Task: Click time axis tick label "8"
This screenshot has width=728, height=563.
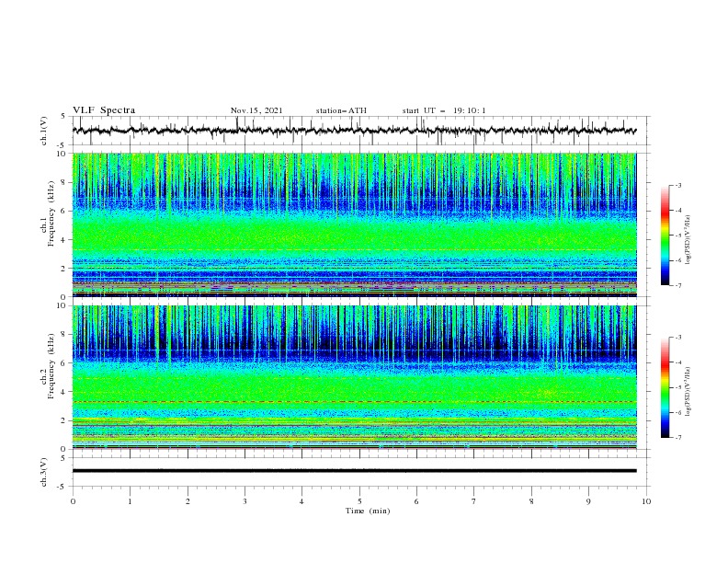Action: pos(531,501)
